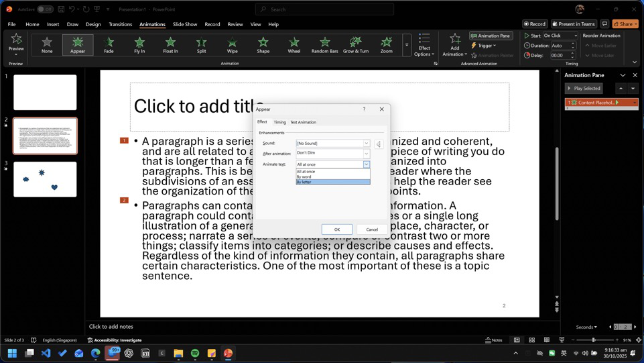
Task: Switch to the Timing tab
Action: (279, 122)
